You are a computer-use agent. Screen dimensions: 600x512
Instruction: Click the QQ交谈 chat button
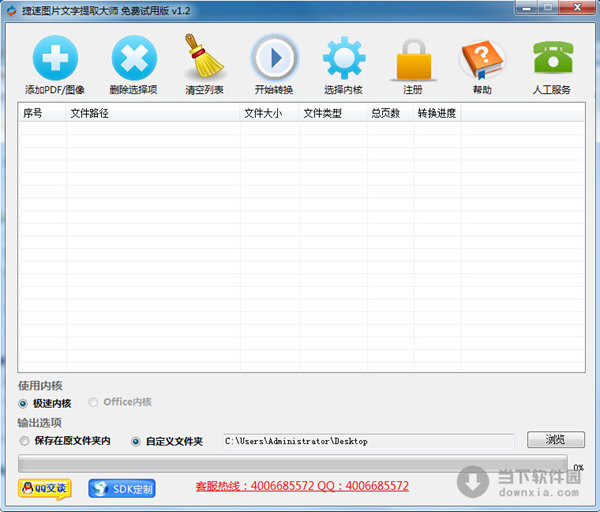coord(44,488)
